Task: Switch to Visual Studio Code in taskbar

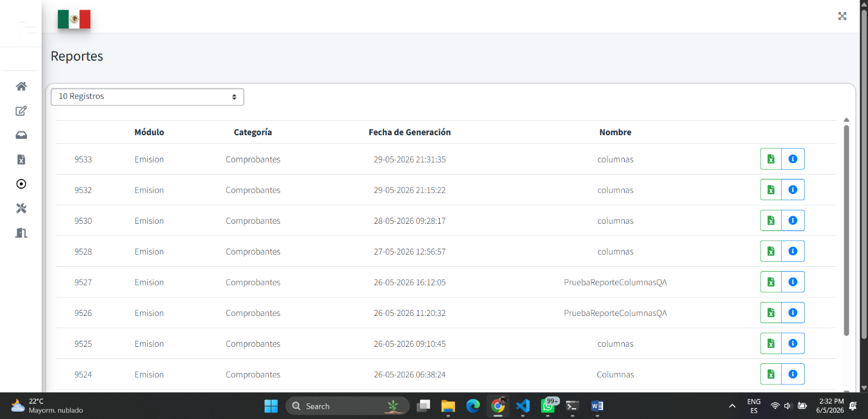Action: coord(523,406)
